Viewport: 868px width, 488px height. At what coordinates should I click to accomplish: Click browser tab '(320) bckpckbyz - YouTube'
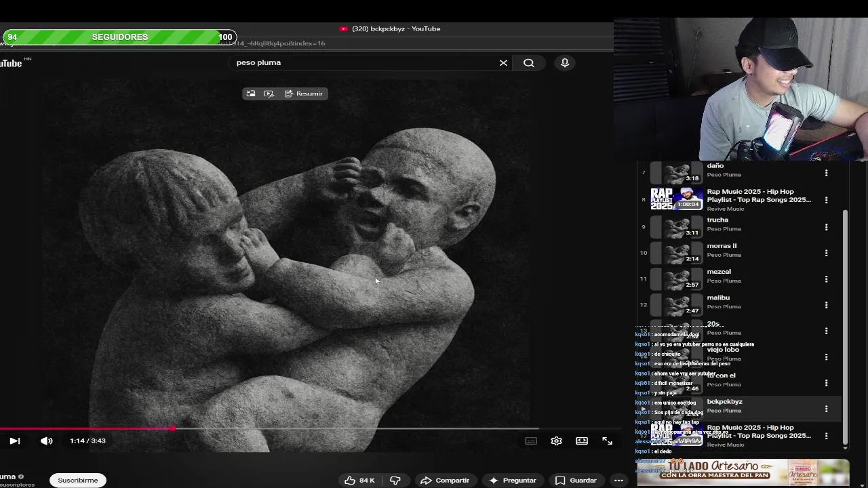click(x=391, y=28)
